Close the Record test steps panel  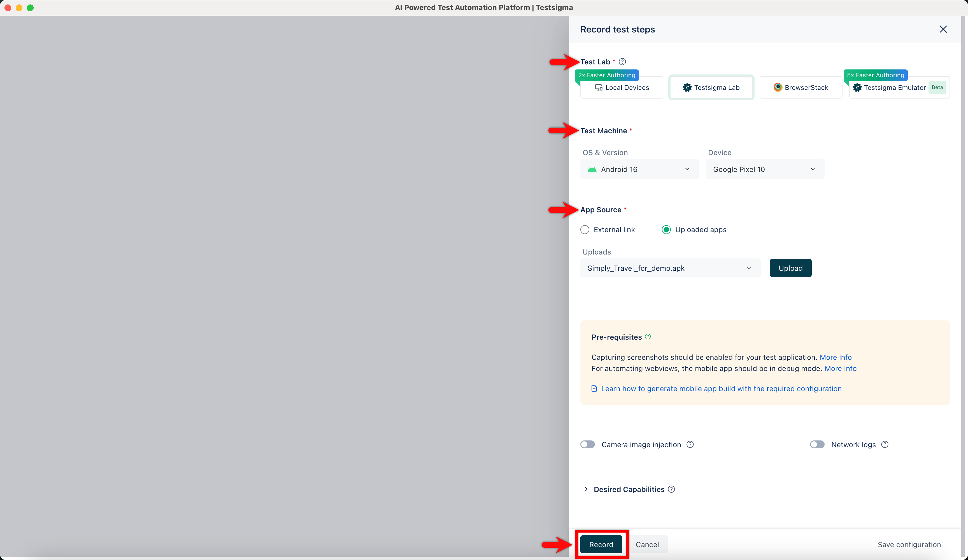(943, 29)
